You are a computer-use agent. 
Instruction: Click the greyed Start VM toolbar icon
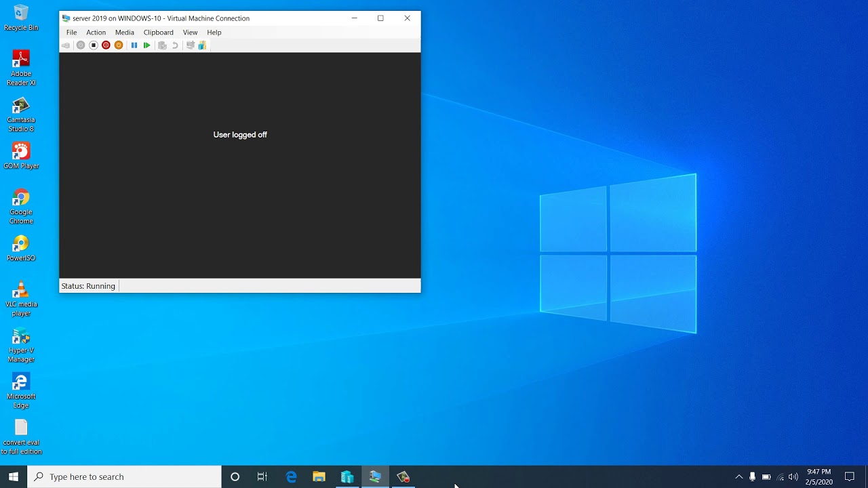tap(81, 45)
